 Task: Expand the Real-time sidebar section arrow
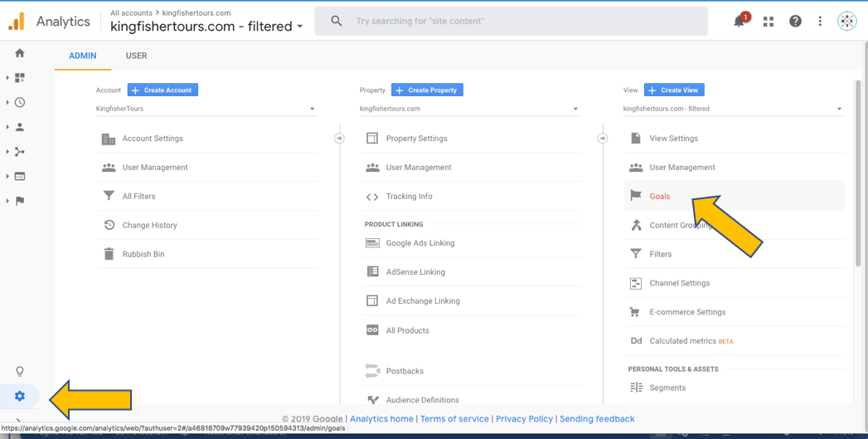pos(7,103)
